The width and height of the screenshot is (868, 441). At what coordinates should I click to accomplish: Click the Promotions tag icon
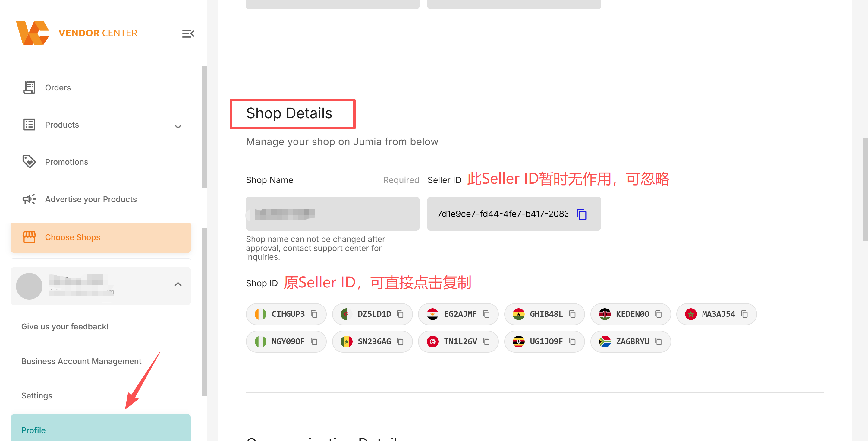click(29, 161)
